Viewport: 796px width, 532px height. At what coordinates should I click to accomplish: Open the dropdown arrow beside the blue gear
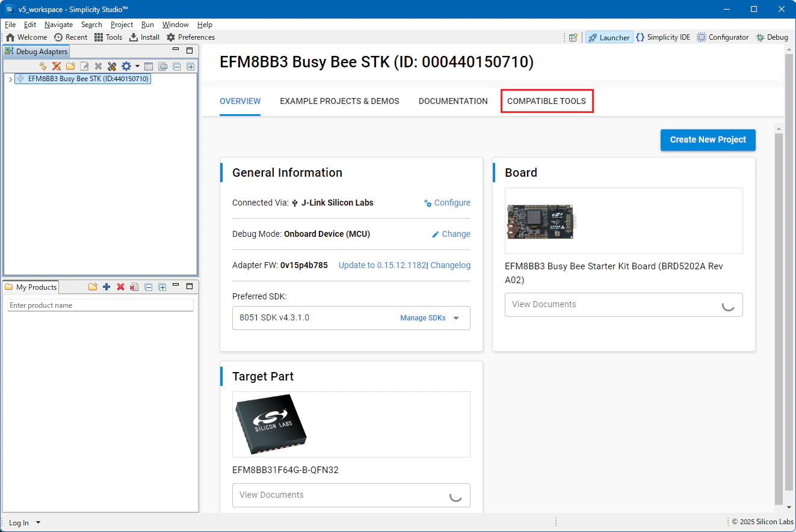137,66
